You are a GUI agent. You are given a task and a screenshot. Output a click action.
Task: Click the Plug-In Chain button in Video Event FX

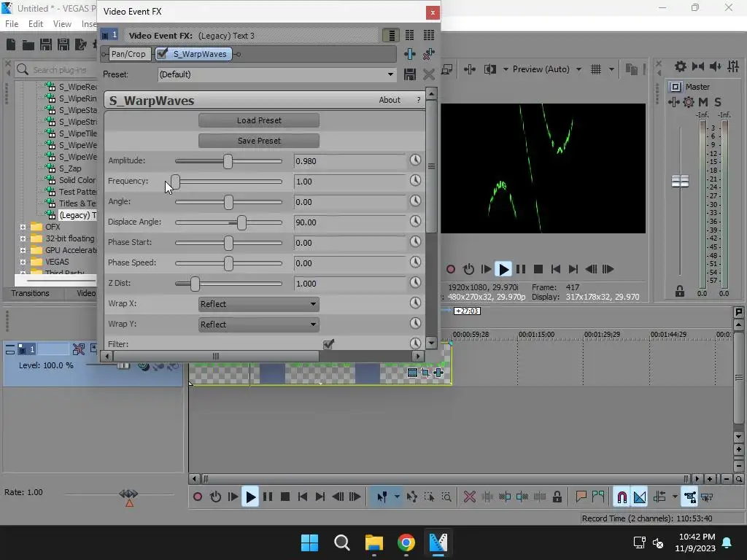coord(410,54)
